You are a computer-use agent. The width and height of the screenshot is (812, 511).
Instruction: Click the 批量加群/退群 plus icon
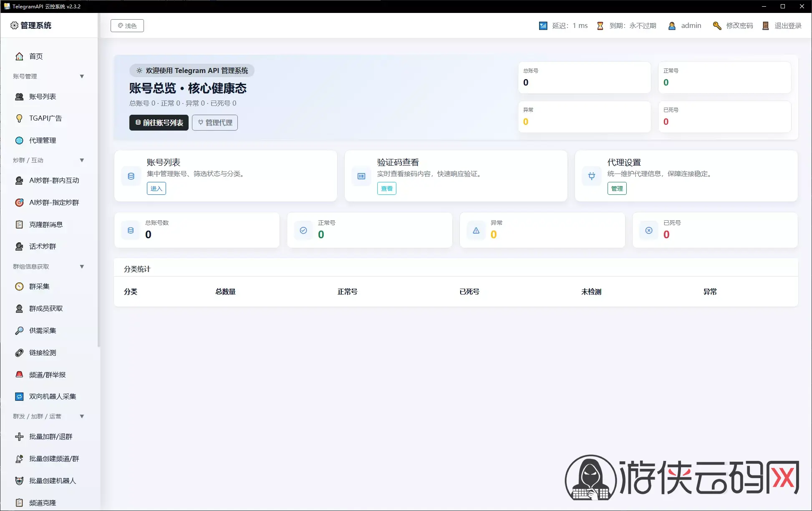click(19, 437)
